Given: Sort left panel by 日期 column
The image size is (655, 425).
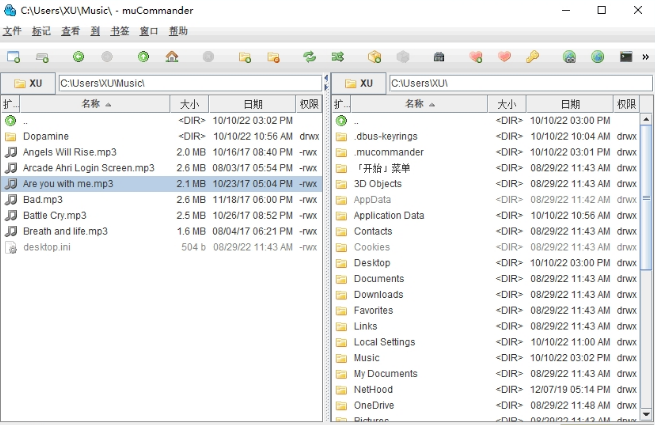Looking at the screenshot, I should tap(252, 104).
